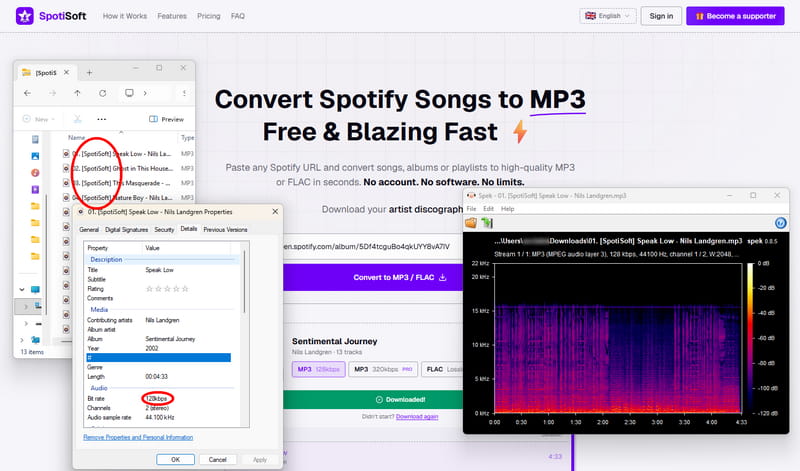Viewport: 800px width, 471px height.
Task: Click the This PC icon in sidebar
Action: click(x=35, y=289)
